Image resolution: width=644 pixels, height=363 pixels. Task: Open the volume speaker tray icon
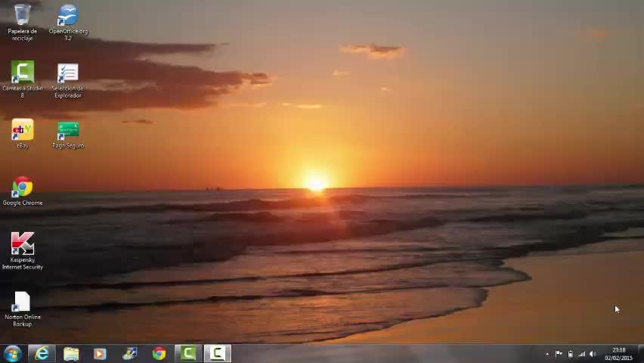(x=593, y=354)
